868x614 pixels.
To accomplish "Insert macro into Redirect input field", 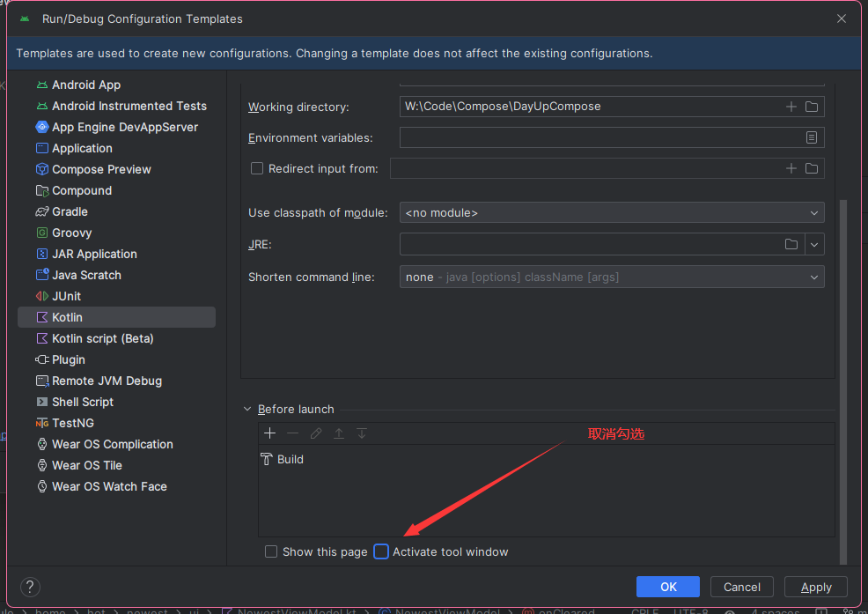I will [x=791, y=168].
